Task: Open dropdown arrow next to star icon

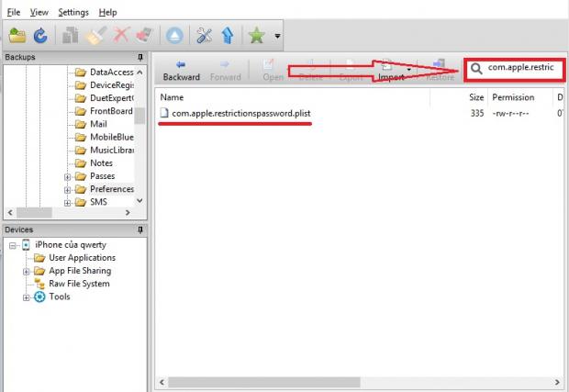Action: click(x=277, y=37)
